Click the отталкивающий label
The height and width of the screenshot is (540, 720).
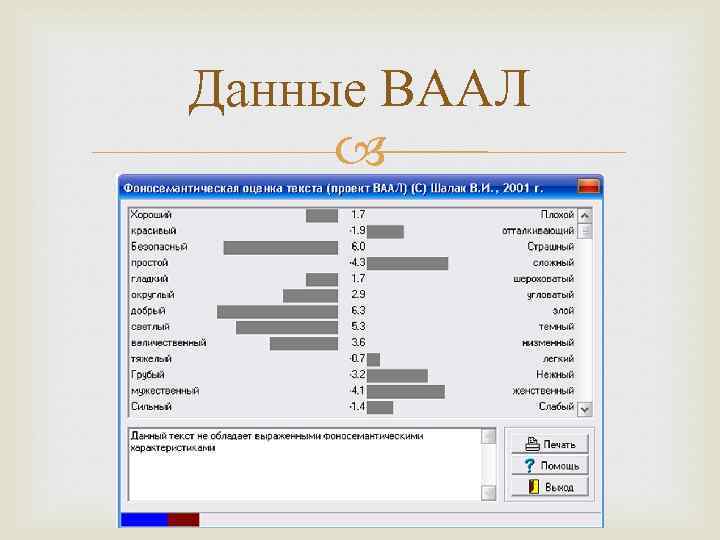pos(538,231)
